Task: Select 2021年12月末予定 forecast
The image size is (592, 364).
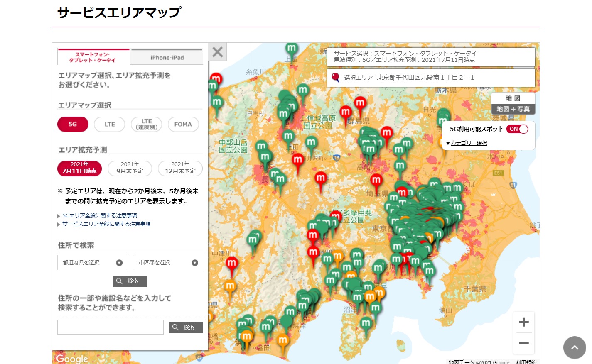Action: pos(180,168)
